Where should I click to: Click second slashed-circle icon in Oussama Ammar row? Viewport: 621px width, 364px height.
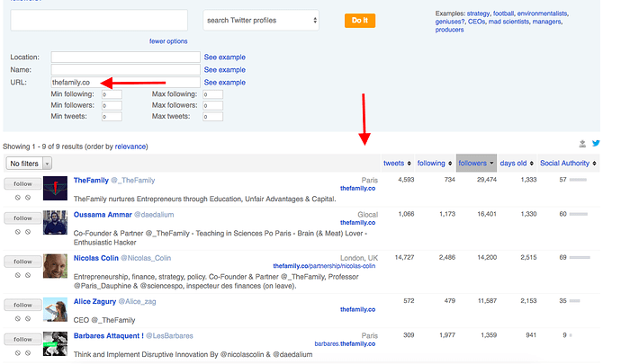[28, 232]
